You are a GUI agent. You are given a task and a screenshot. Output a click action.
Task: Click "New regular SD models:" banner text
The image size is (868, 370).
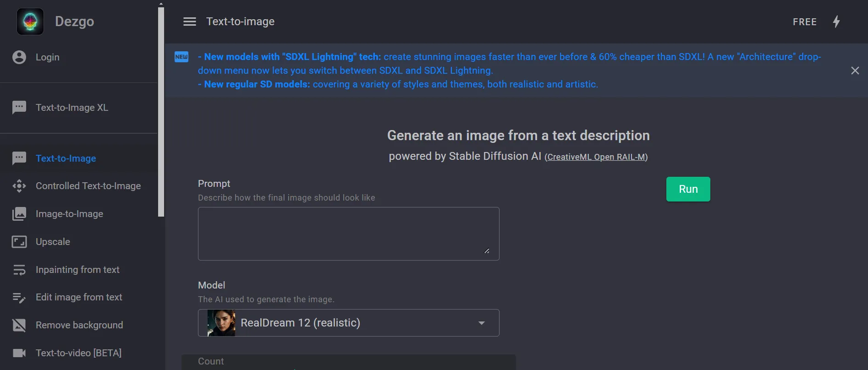point(257,84)
